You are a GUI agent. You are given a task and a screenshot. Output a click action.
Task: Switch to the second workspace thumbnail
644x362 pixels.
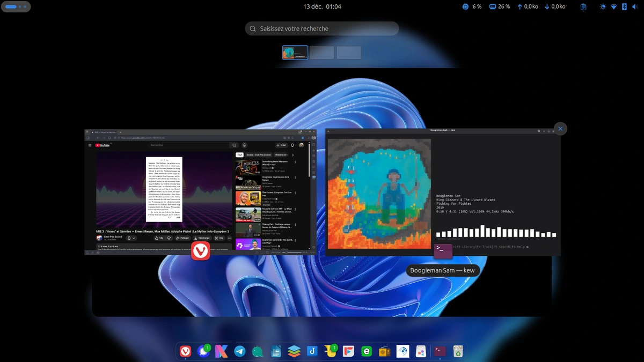(322, 53)
